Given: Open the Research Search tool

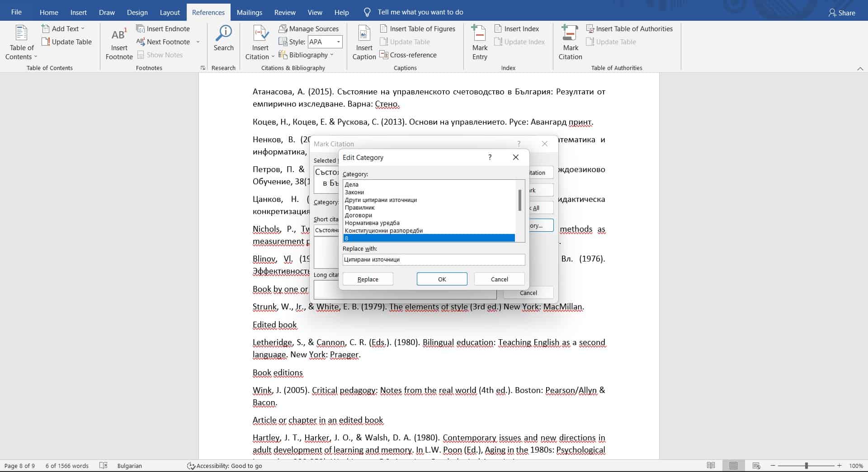Looking at the screenshot, I should point(223,38).
